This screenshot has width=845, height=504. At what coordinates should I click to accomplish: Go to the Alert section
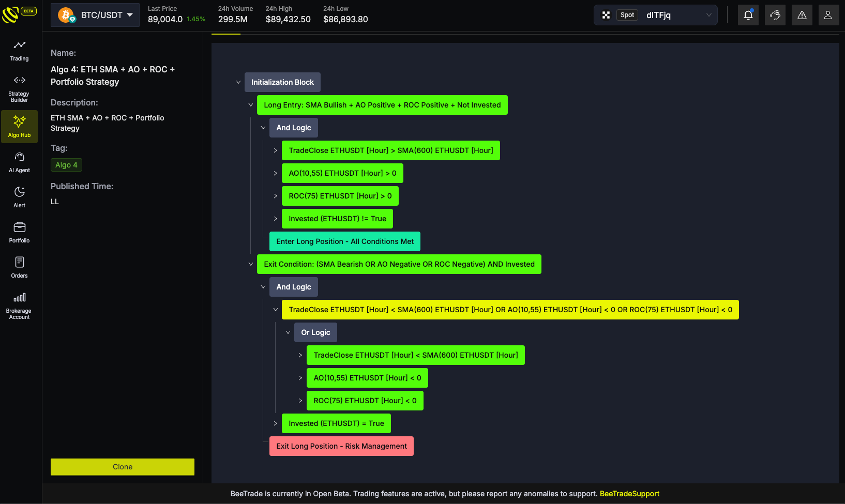(x=20, y=197)
